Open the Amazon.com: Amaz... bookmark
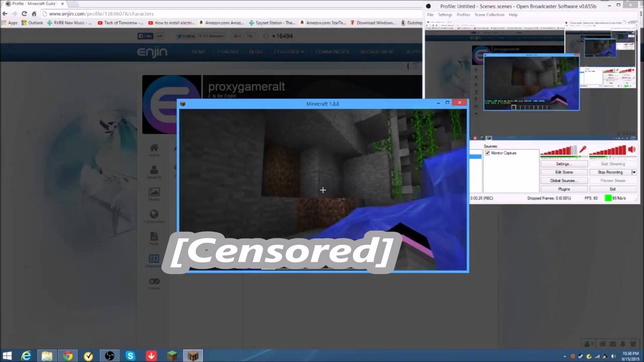The image size is (644, 362). click(221, 23)
